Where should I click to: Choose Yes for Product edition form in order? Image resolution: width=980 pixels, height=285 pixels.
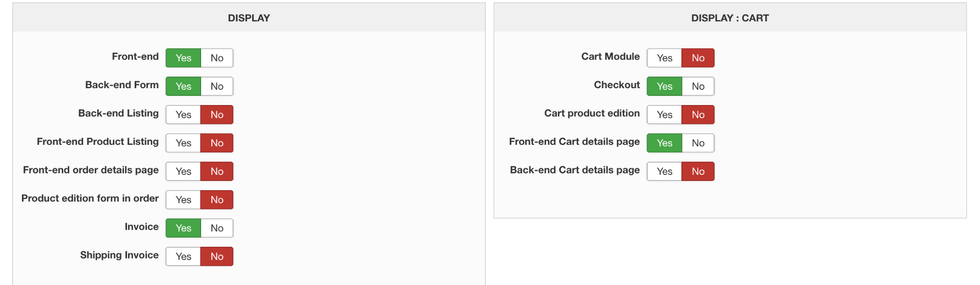(183, 200)
